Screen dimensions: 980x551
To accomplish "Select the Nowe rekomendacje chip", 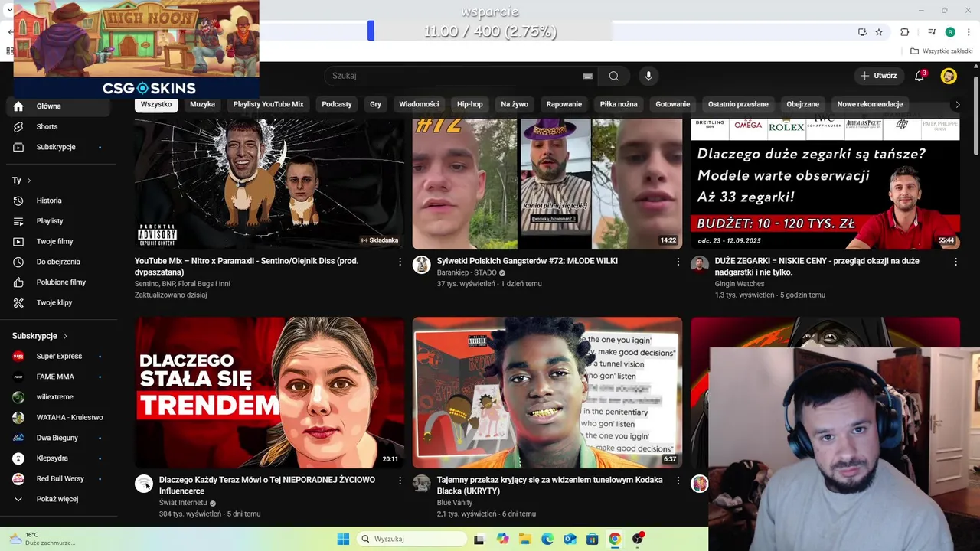I will (870, 104).
